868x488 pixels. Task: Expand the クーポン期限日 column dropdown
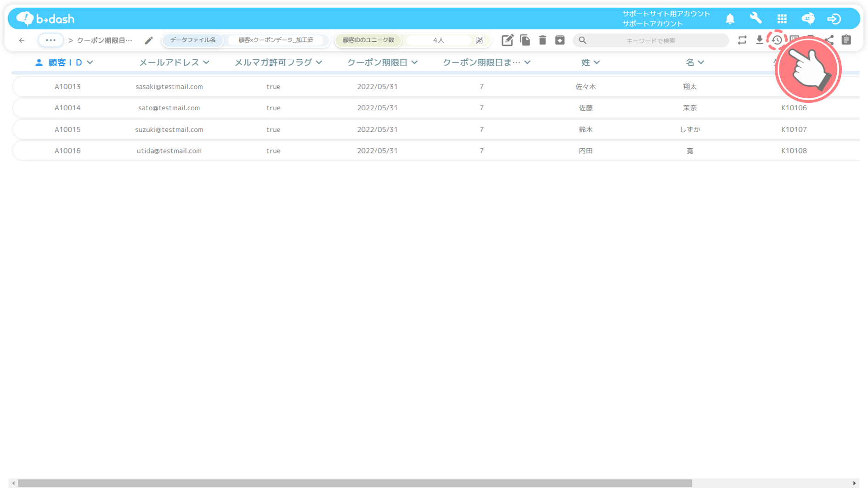[x=414, y=62]
